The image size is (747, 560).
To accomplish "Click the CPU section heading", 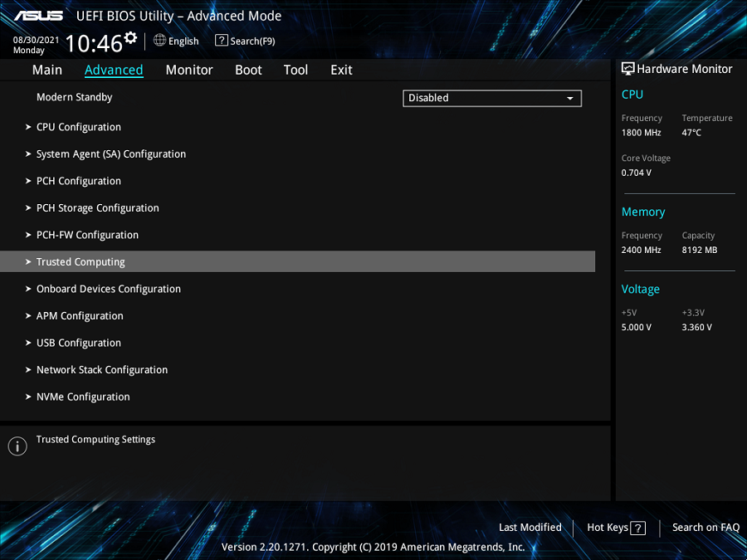I will tap(632, 95).
